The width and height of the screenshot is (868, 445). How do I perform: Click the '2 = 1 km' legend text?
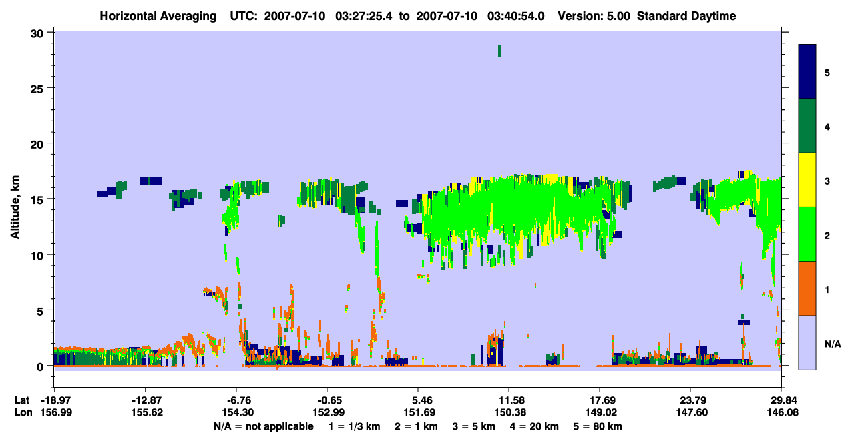click(416, 426)
